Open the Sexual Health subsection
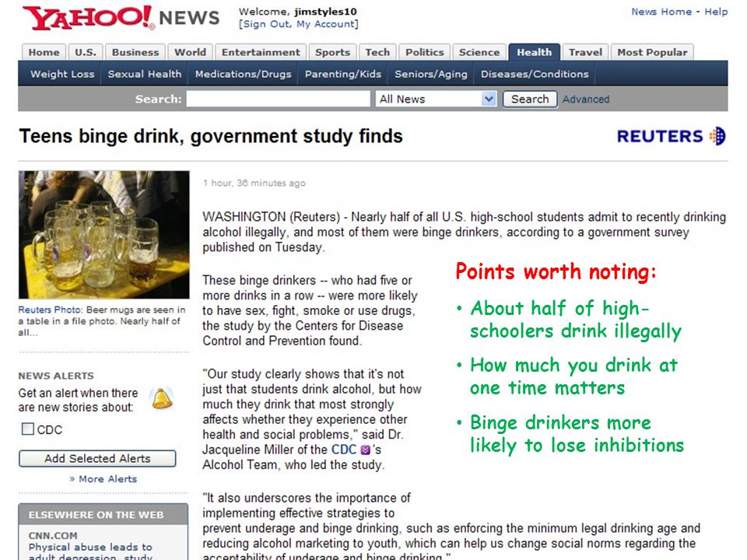Image resolution: width=747 pixels, height=560 pixels. tap(145, 75)
